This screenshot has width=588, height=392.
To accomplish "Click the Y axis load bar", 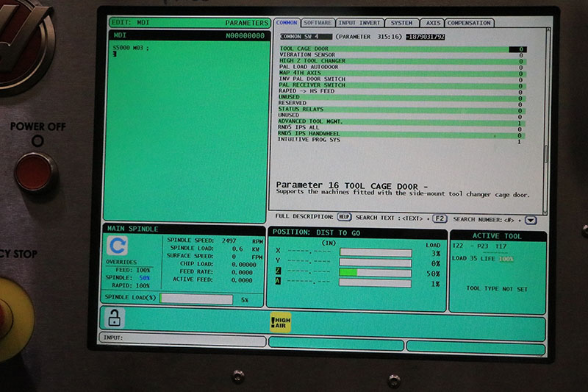I will 376,263.
